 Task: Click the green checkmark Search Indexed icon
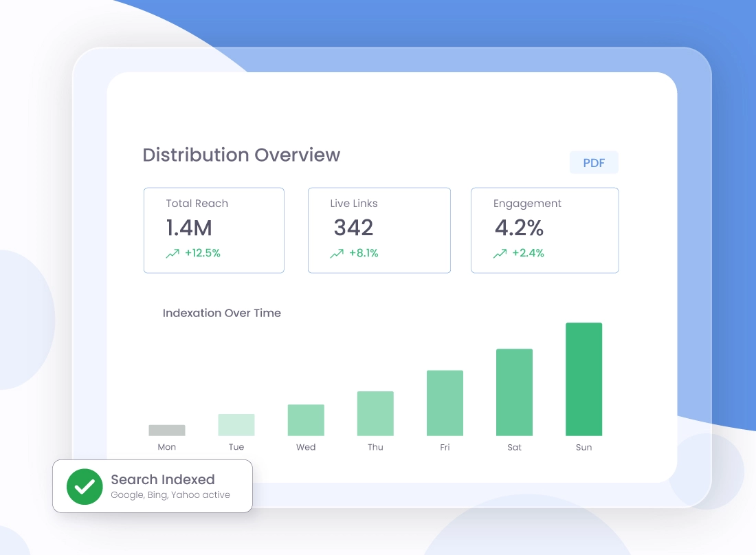pyautogui.click(x=85, y=486)
